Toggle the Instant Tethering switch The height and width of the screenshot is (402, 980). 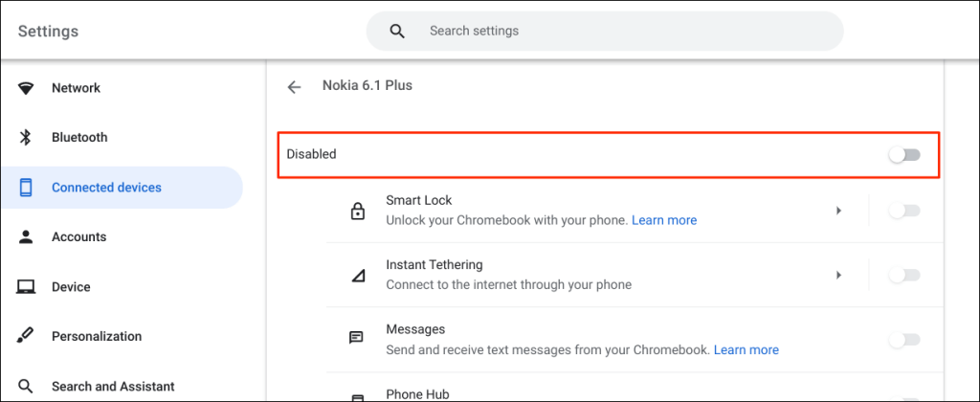click(903, 275)
